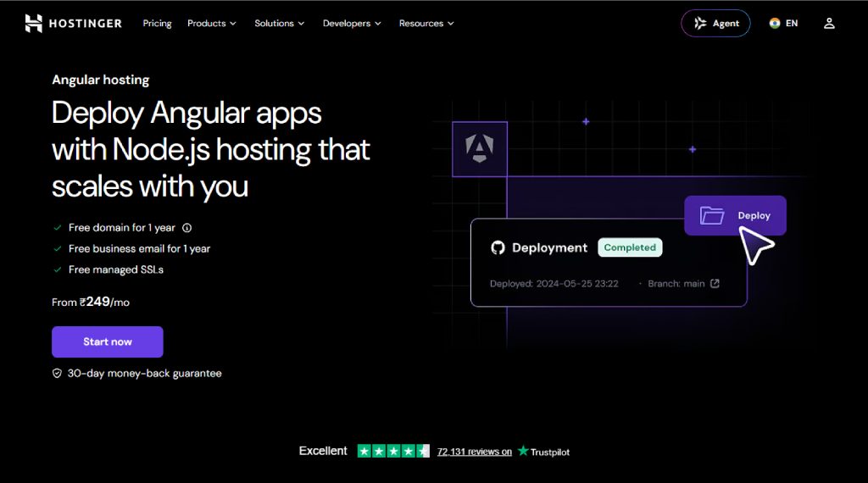Click the India flag language icon
The image size is (868, 483).
click(x=775, y=23)
